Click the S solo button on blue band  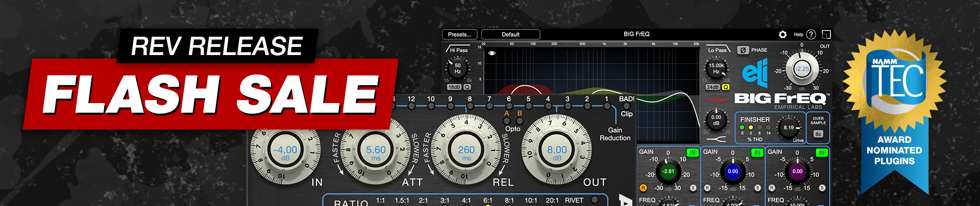(x=757, y=188)
